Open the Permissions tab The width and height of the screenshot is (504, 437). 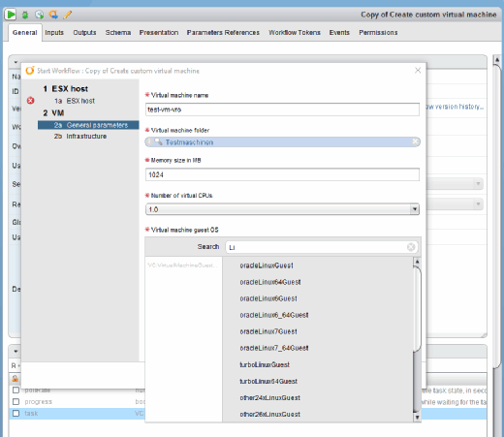point(378,33)
